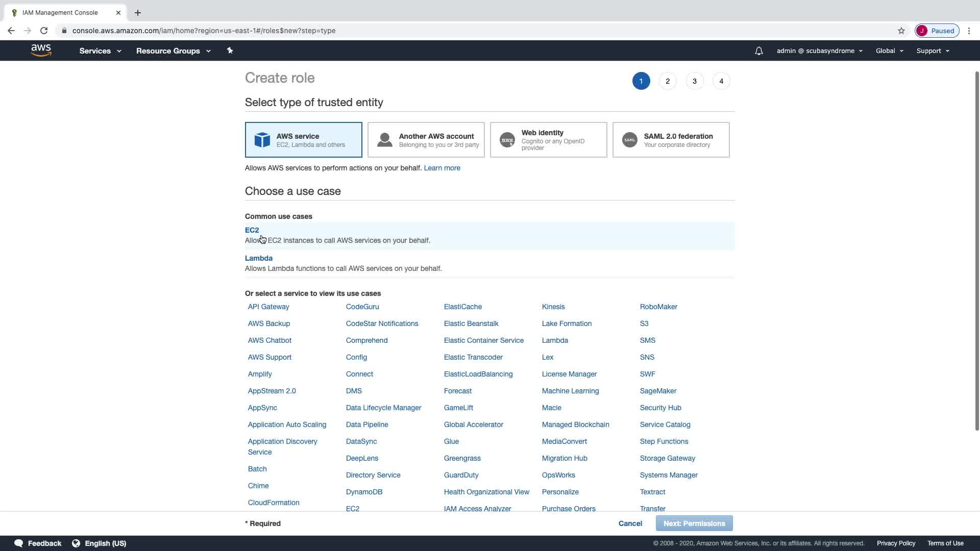Select SAML 2.0 federation entity type
The height and width of the screenshot is (551, 980).
click(671, 140)
